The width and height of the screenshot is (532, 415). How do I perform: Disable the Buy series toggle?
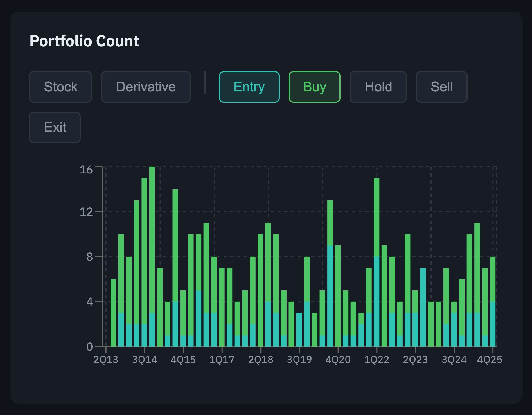[315, 87]
